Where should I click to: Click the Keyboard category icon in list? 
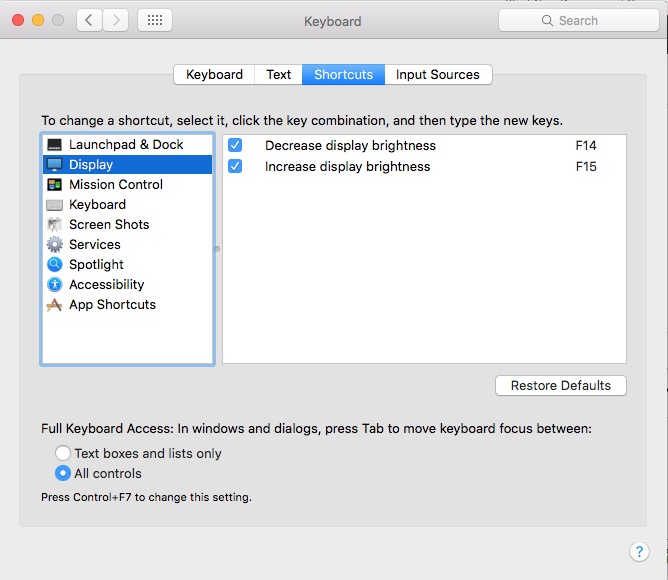point(55,205)
